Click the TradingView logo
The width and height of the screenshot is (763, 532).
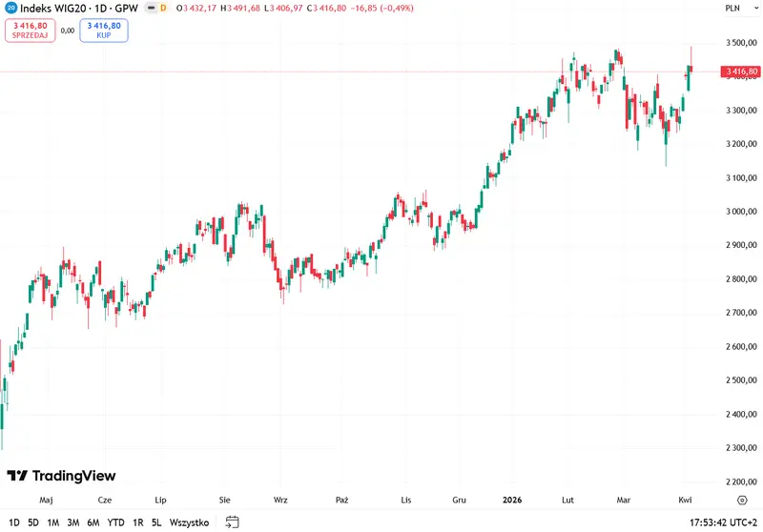(61, 476)
